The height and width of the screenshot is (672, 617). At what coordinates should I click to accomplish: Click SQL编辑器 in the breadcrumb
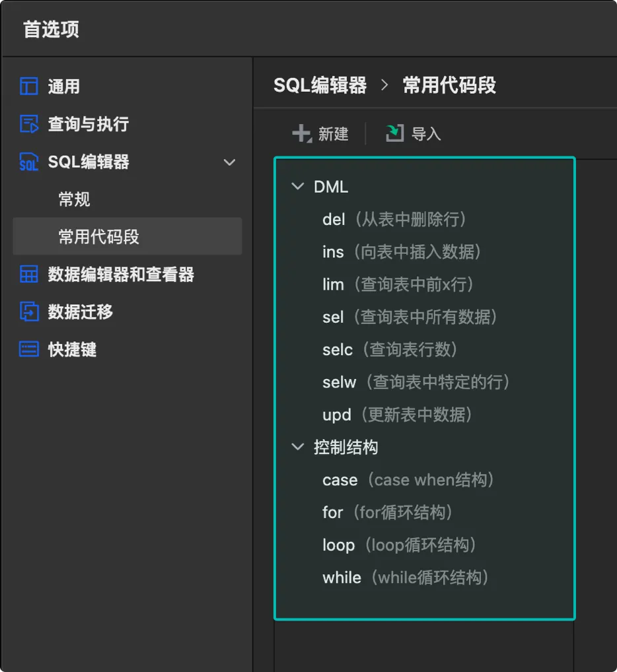pyautogui.click(x=320, y=85)
